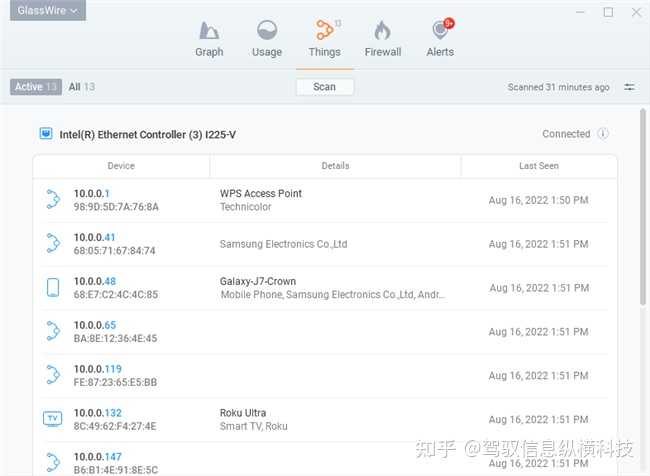Click the Ethernet adapter icon

click(x=46, y=134)
